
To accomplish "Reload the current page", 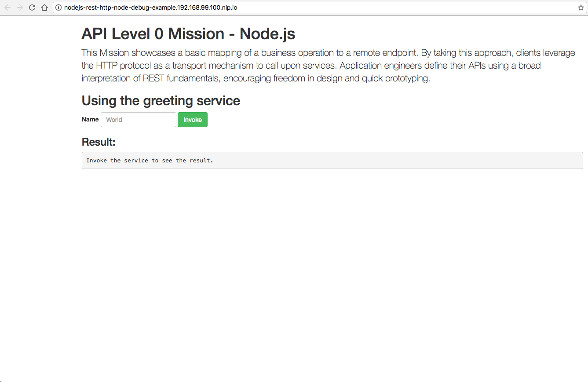I will pyautogui.click(x=31, y=7).
